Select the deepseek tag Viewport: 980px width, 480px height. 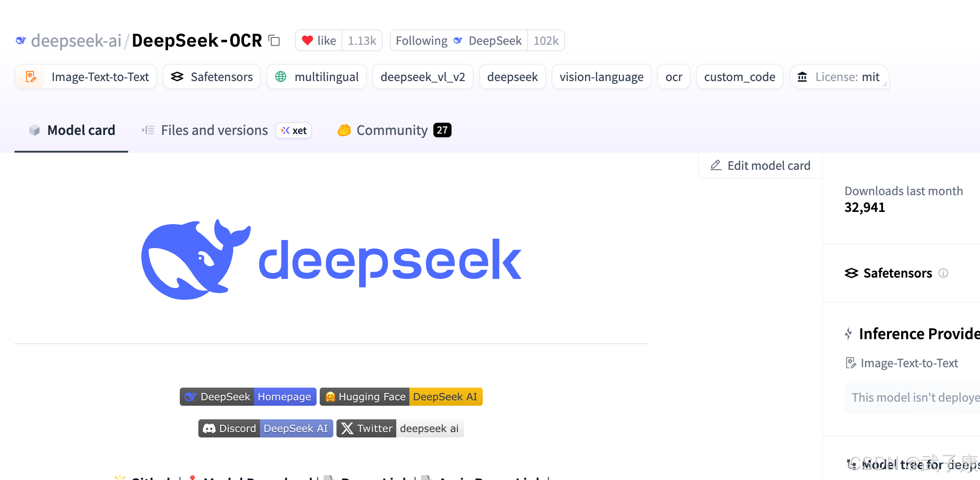click(512, 77)
